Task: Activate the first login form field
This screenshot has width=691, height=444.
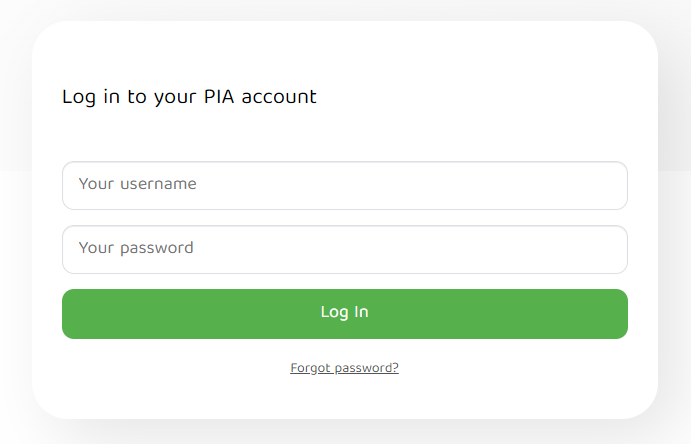Action: [x=344, y=185]
